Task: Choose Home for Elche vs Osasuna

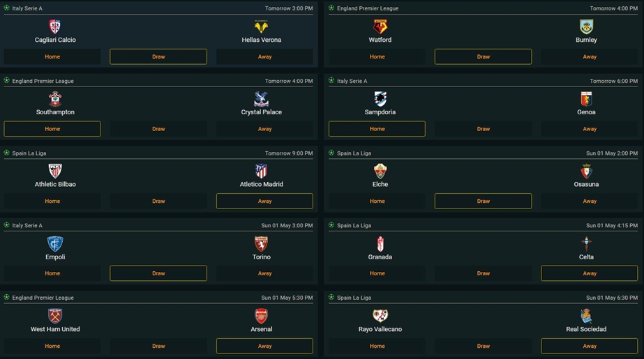Action: click(377, 201)
